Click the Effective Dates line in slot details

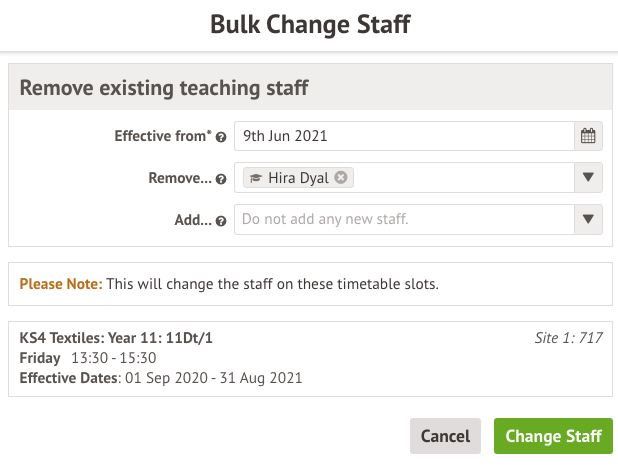161,378
